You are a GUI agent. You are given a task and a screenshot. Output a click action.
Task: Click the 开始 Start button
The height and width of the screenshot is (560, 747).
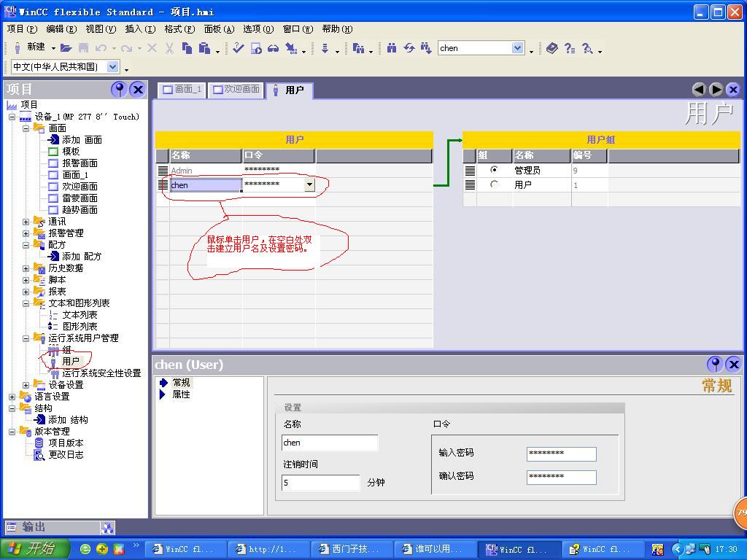35,548
